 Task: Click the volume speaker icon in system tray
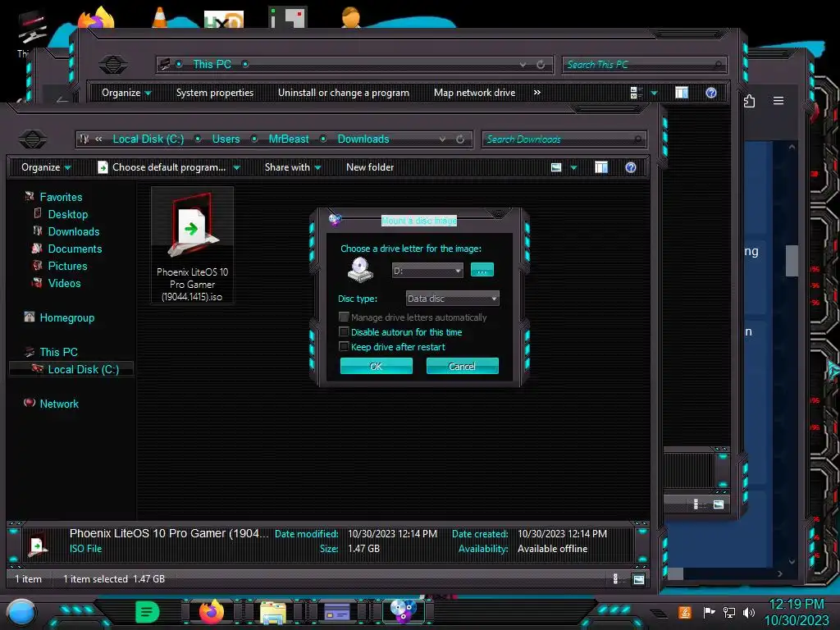point(749,612)
